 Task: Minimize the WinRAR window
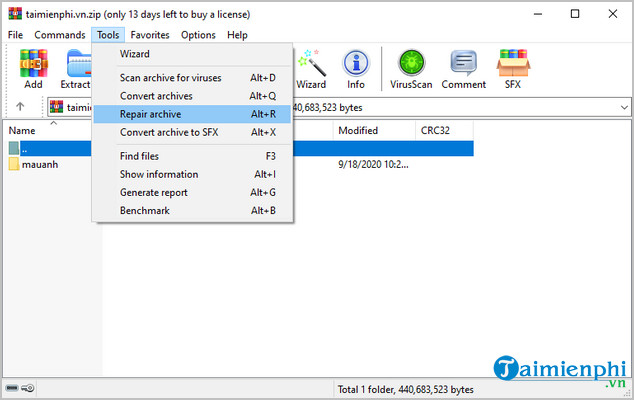click(538, 14)
